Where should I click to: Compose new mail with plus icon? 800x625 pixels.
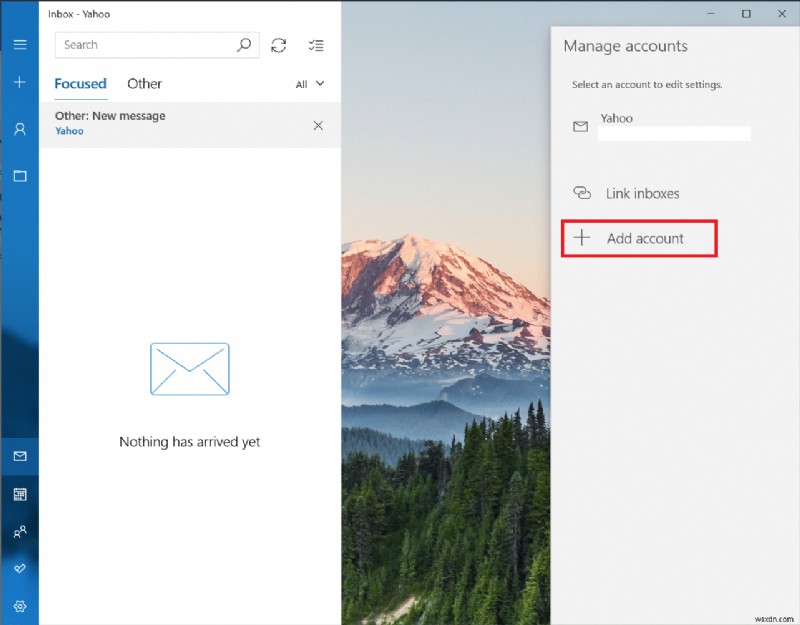coord(20,82)
